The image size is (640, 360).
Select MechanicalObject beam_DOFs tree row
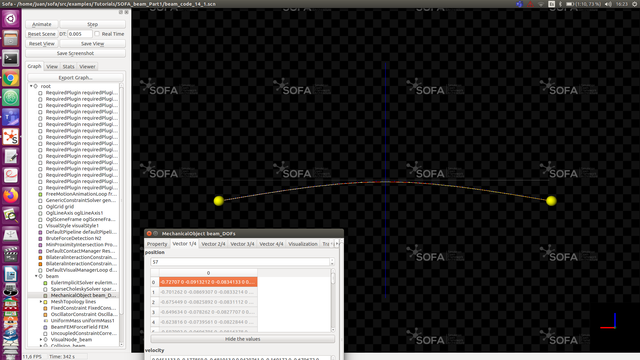[x=73, y=295]
